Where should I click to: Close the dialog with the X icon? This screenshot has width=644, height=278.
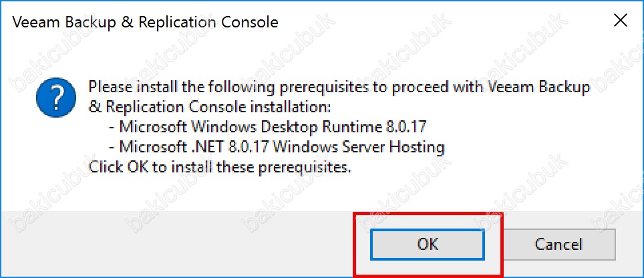pos(620,21)
